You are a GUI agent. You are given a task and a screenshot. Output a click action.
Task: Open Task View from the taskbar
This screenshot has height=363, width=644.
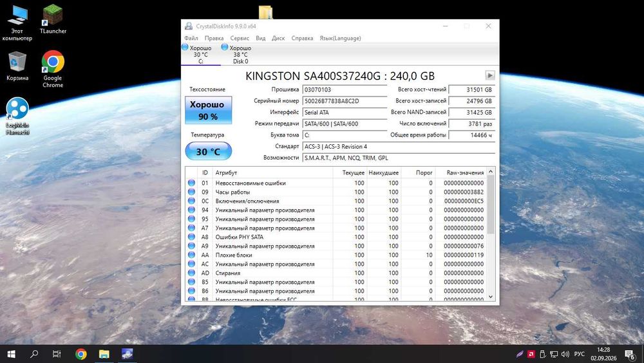(57, 354)
